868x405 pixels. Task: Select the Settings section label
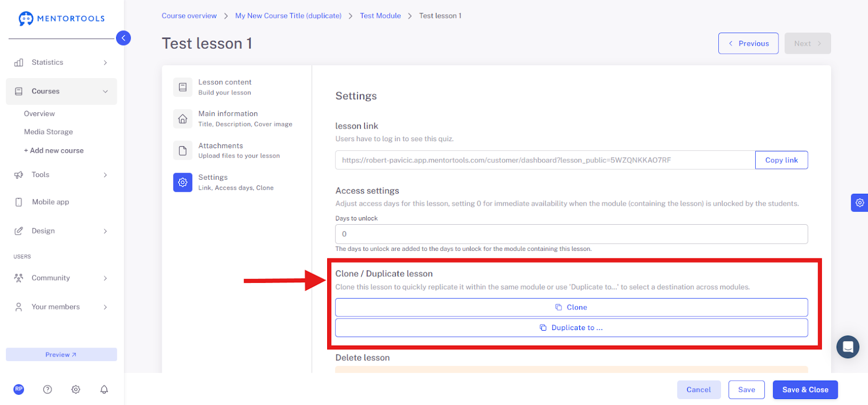click(x=213, y=178)
